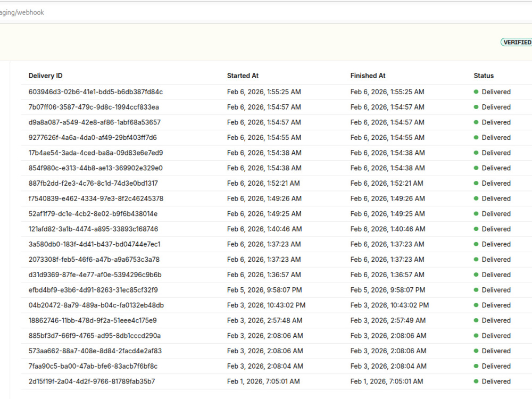
Task: Click the VERIFIED badge
Action: click(517, 42)
